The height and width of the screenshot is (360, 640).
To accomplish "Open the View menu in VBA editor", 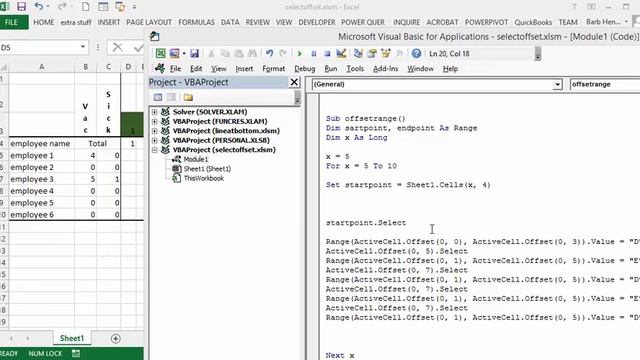I will [x=218, y=69].
